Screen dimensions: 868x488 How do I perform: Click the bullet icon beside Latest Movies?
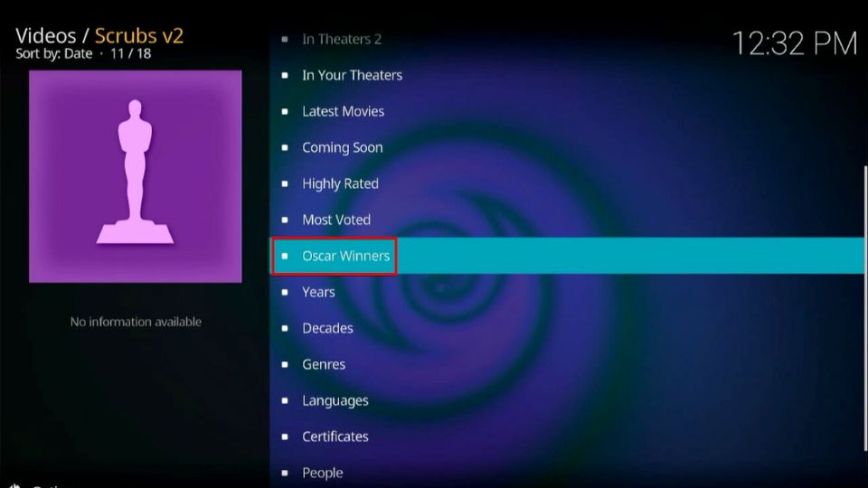(x=285, y=112)
